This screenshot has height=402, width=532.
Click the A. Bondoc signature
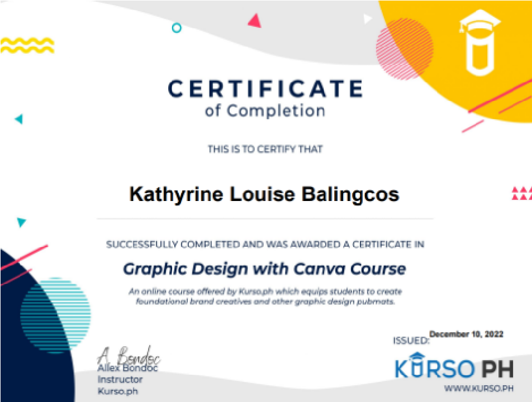point(129,355)
